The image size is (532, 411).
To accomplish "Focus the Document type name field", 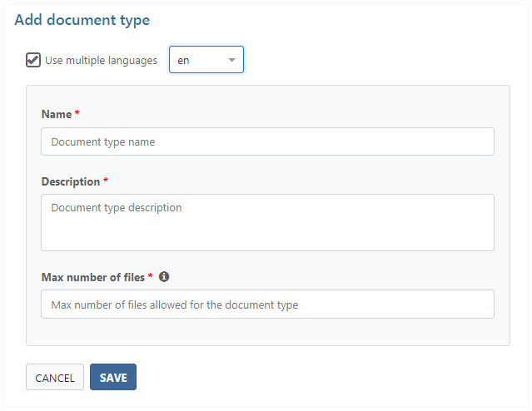I will point(267,141).
